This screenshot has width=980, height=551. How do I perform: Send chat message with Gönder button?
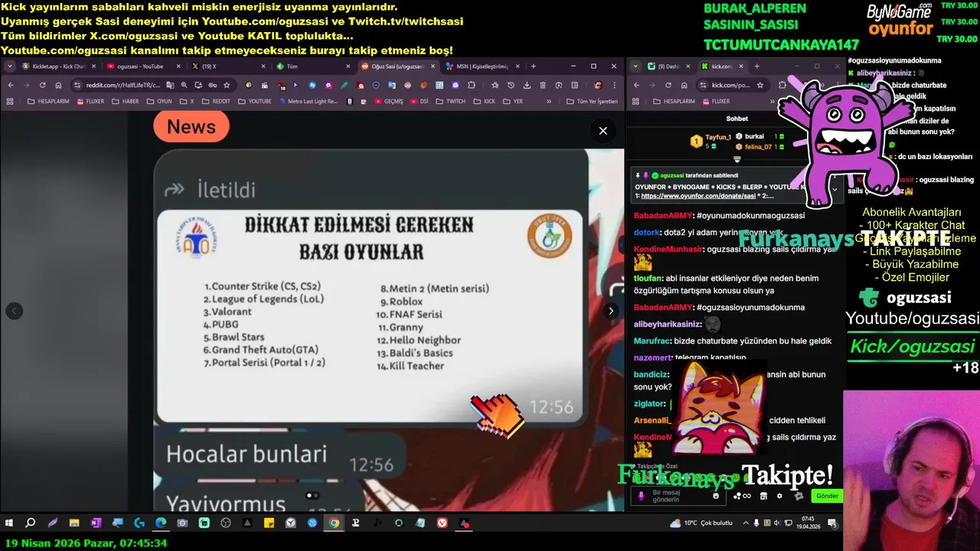point(827,496)
